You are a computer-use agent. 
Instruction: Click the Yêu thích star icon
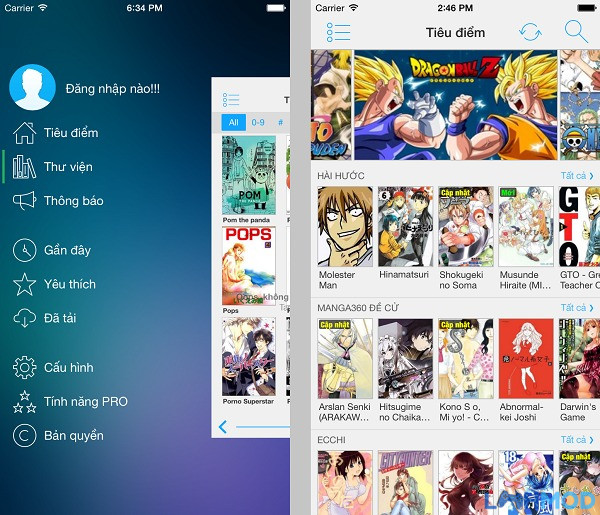[x=24, y=284]
